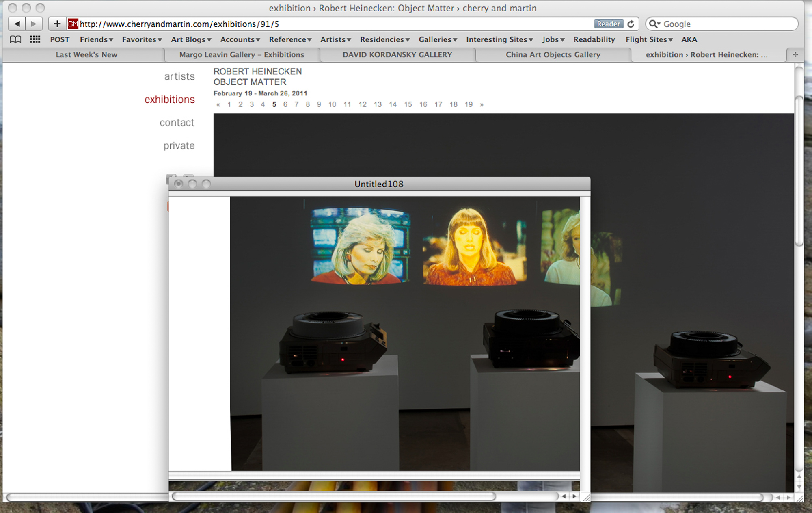Image resolution: width=812 pixels, height=513 pixels.
Task: Open the private page link
Action: [179, 146]
